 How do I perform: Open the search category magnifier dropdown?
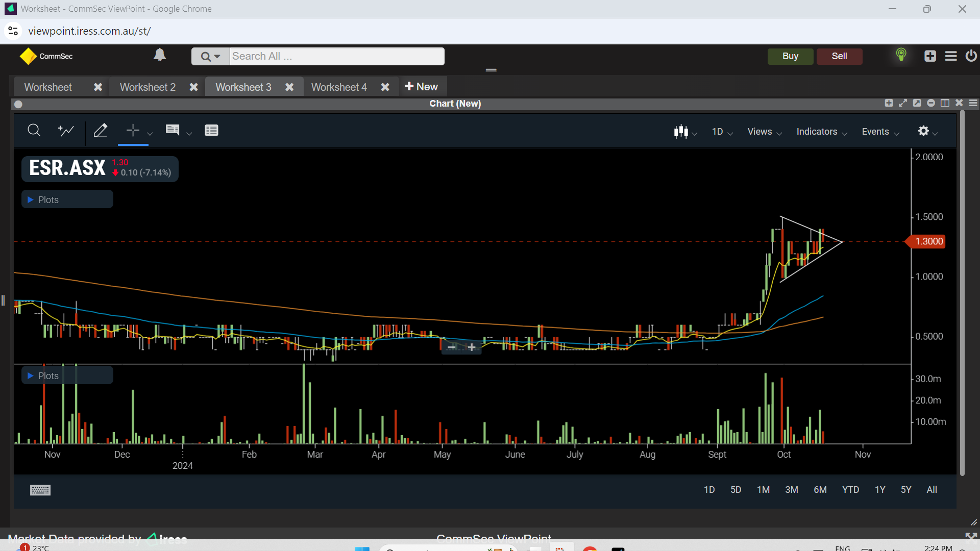210,56
